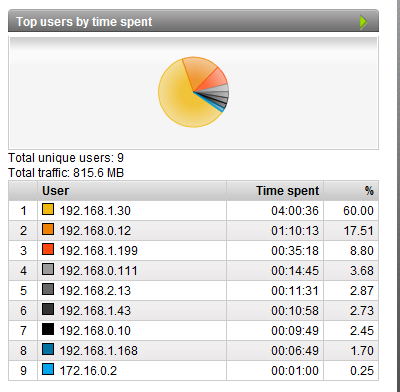Select the 17.51 percent cell

click(x=358, y=231)
